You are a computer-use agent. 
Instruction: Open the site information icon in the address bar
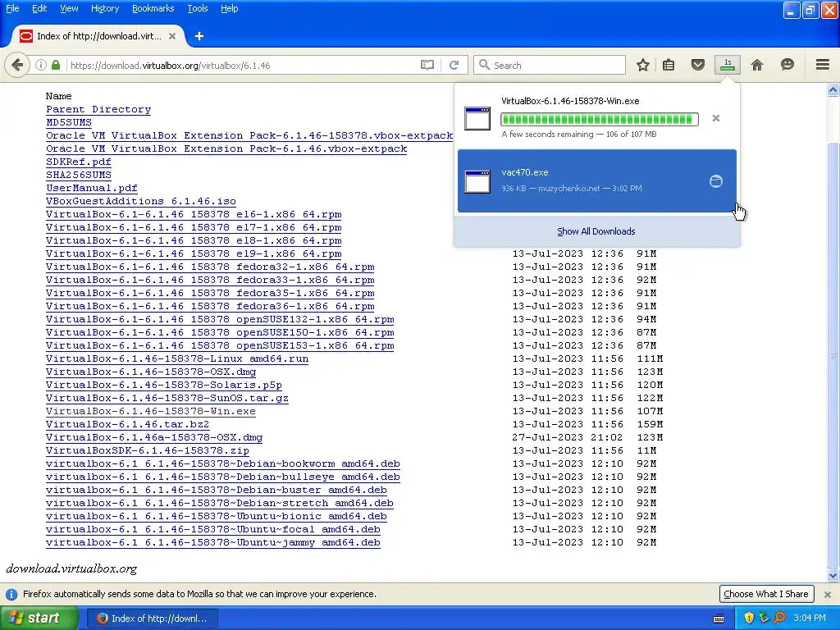point(41,66)
